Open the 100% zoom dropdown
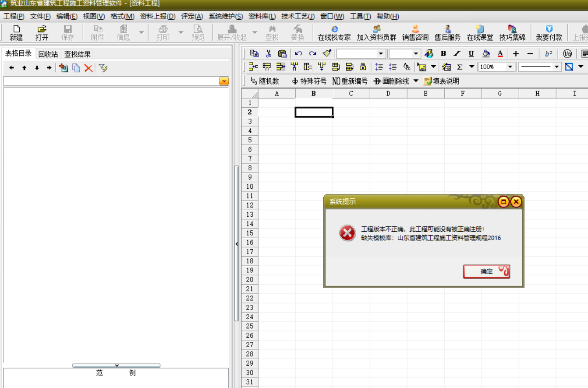588x388 pixels. [510, 67]
